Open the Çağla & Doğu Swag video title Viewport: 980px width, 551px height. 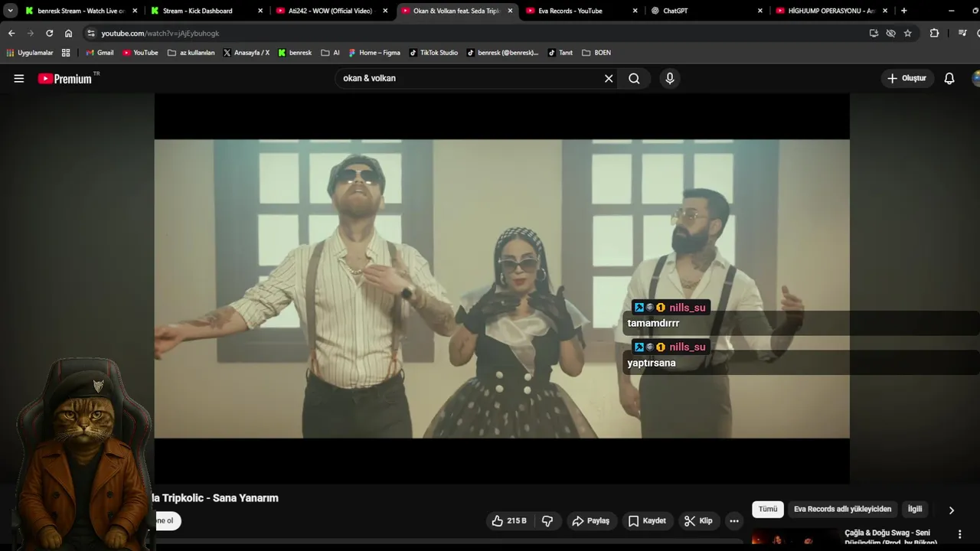890,538
